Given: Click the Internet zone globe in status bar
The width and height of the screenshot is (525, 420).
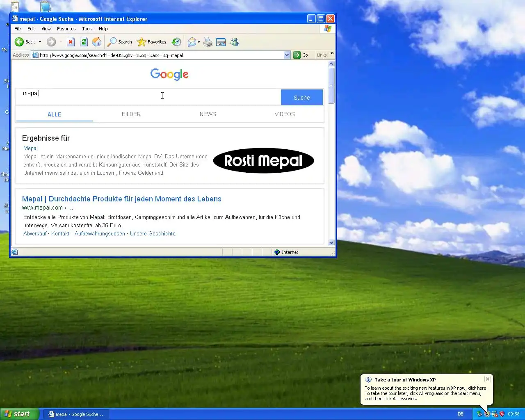Looking at the screenshot, I should [277, 252].
